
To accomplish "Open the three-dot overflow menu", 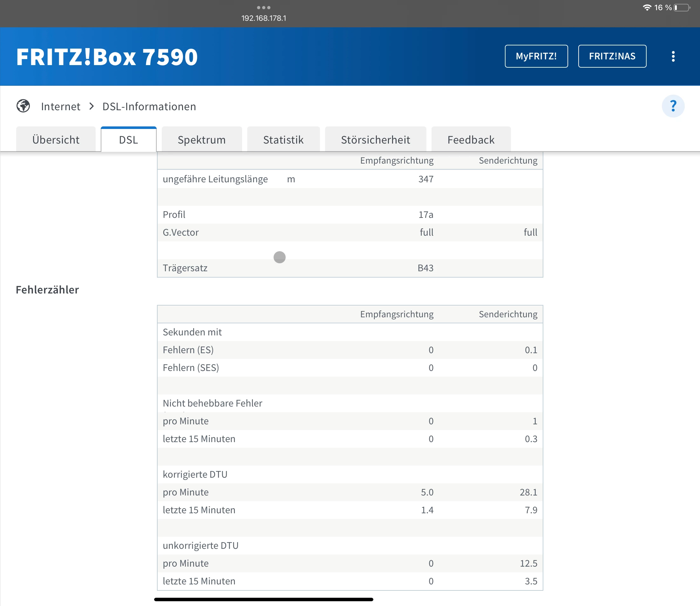I will click(673, 56).
